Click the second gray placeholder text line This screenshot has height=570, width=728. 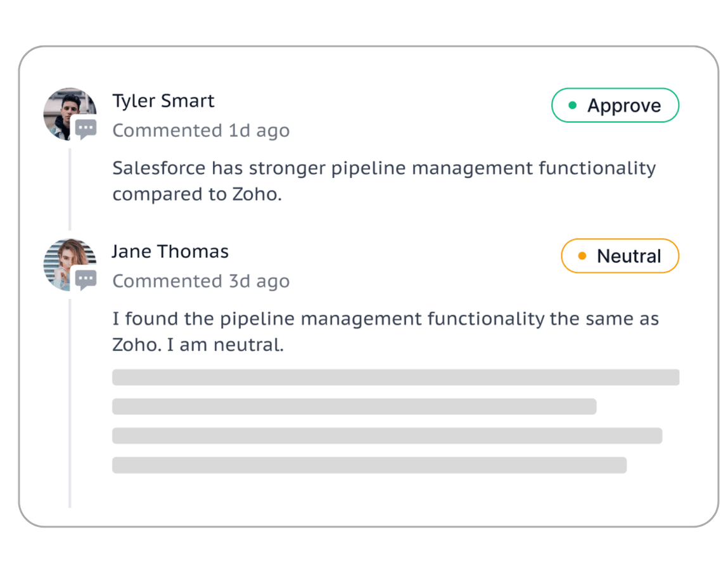coord(354,407)
